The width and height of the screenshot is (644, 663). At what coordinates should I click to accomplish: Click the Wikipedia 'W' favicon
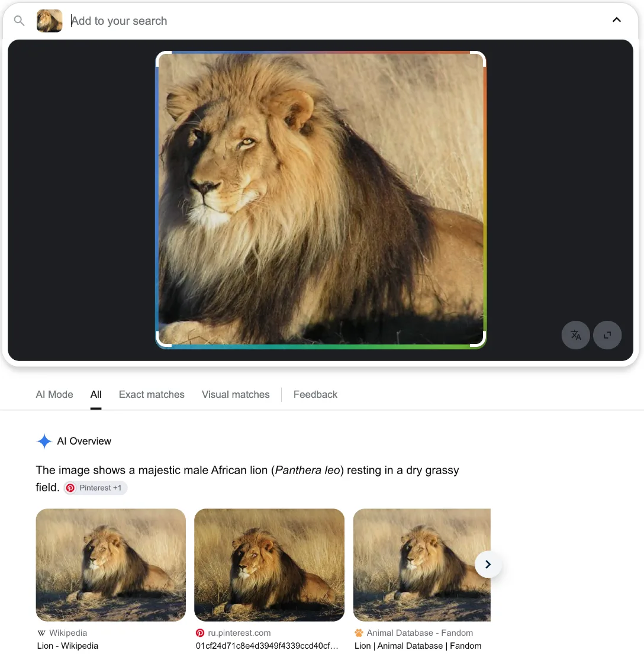click(41, 633)
